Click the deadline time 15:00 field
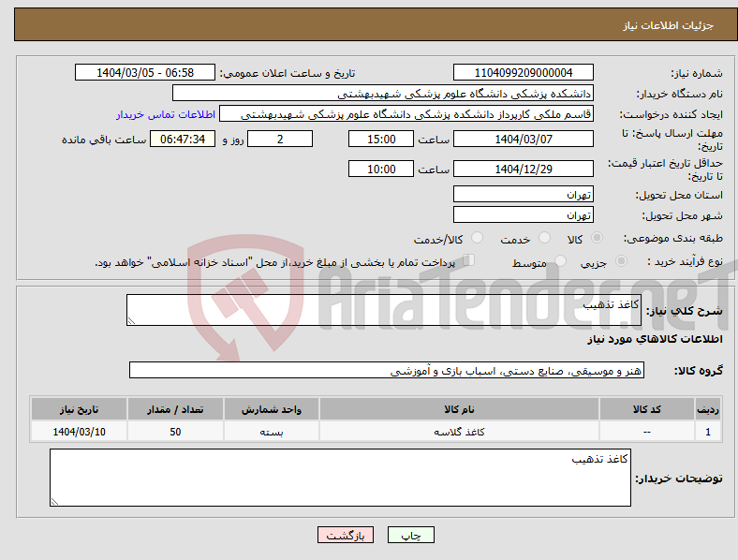This screenshot has width=738, height=560. pyautogui.click(x=381, y=139)
